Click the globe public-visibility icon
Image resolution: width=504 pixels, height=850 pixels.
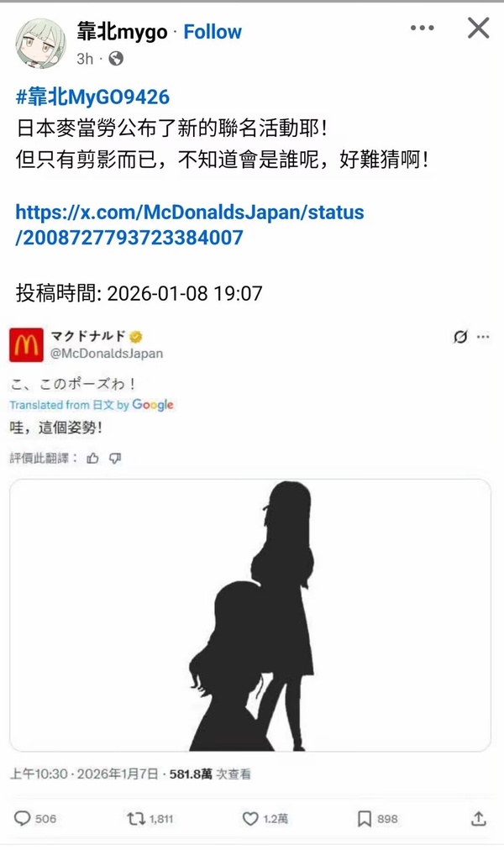115,59
